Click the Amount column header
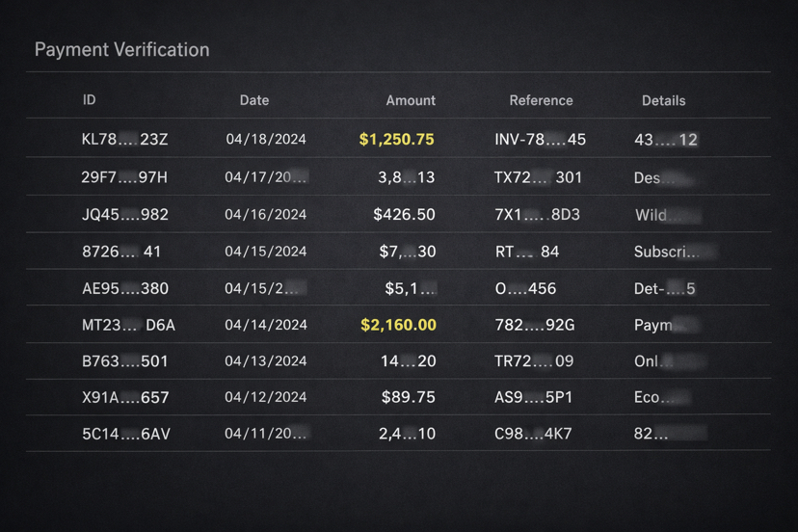This screenshot has width=798, height=532. click(x=411, y=100)
